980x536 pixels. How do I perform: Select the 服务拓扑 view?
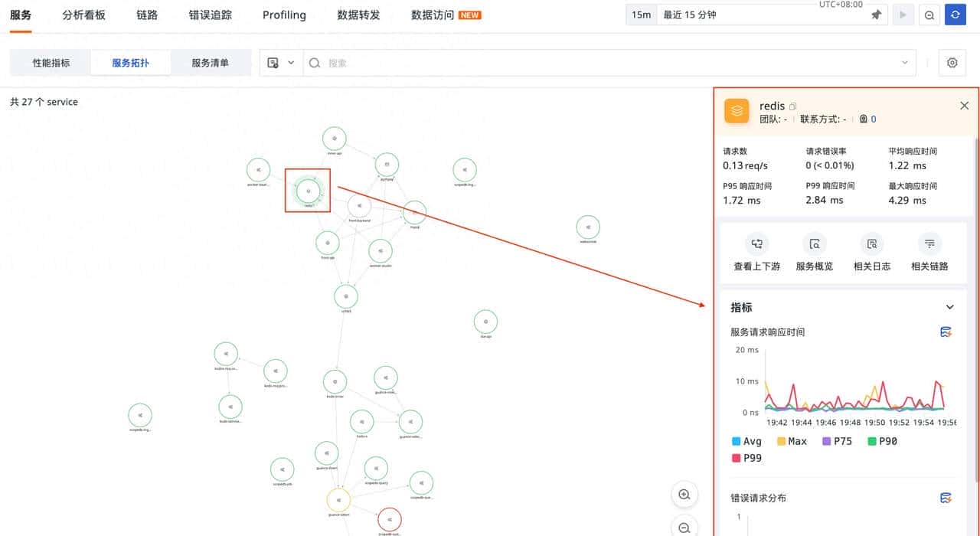(x=131, y=63)
